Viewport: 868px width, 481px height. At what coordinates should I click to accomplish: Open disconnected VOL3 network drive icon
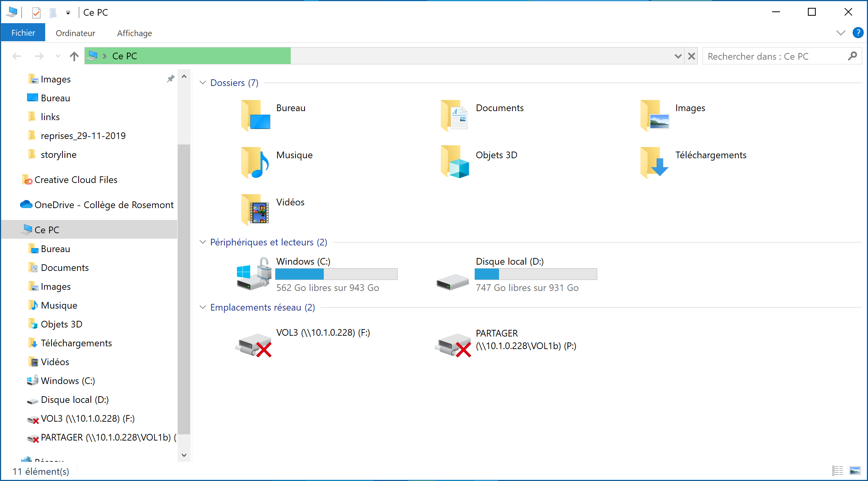tap(254, 345)
